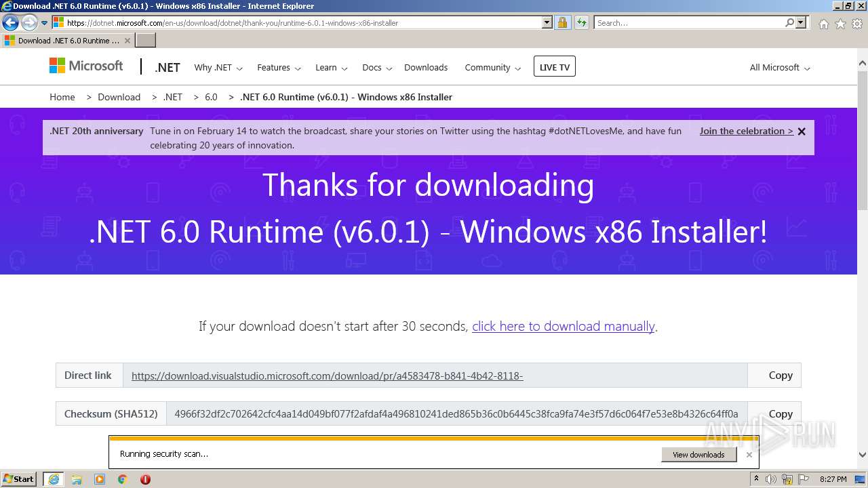868x488 pixels.
Task: Click the IE search box
Action: 688,22
